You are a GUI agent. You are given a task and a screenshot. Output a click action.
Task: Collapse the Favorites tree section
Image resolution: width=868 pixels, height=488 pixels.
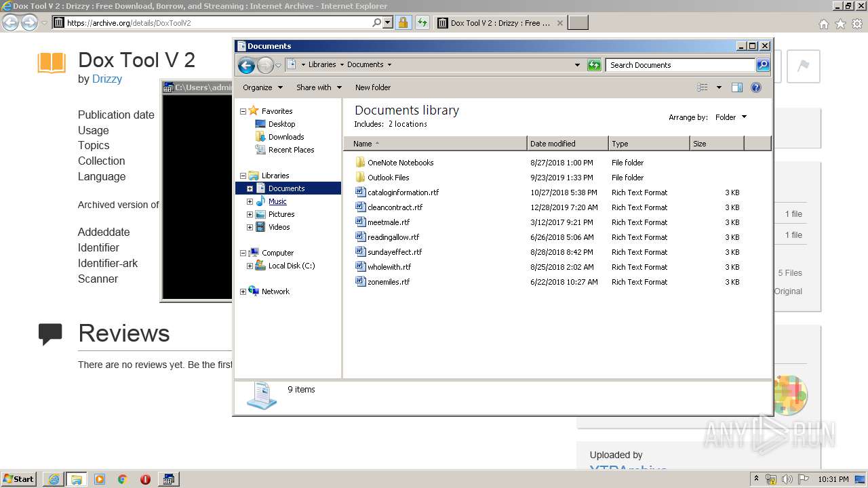[x=243, y=111]
